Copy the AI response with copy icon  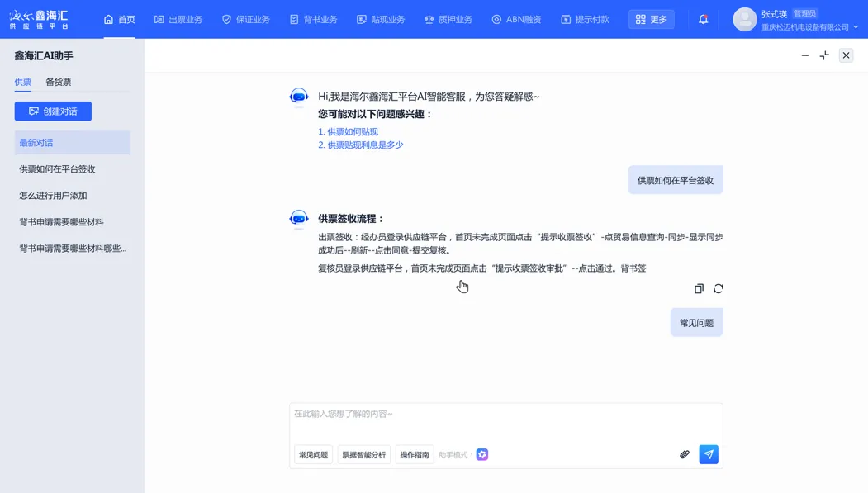(x=699, y=289)
